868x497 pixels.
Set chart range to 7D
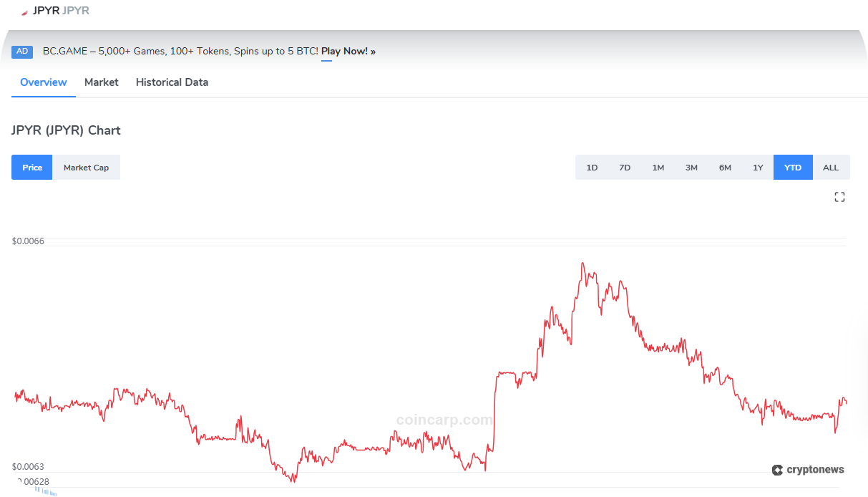pos(625,168)
